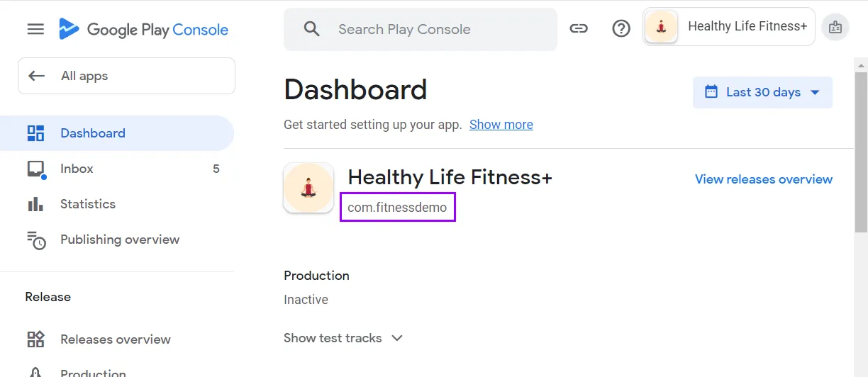
Task: Open the Healthy Life Fitness+ app switcher
Action: click(728, 27)
